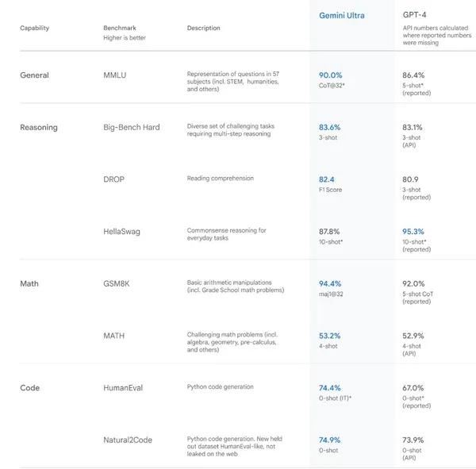The height and width of the screenshot is (469, 476).
Task: Click the 74.9% Natural2Code score
Action: click(x=330, y=440)
